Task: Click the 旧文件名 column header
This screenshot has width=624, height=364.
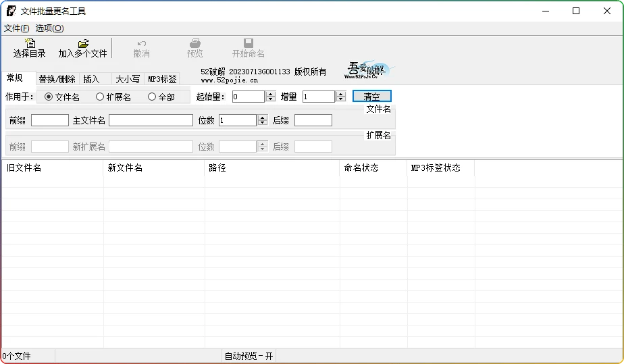Action: pos(53,168)
